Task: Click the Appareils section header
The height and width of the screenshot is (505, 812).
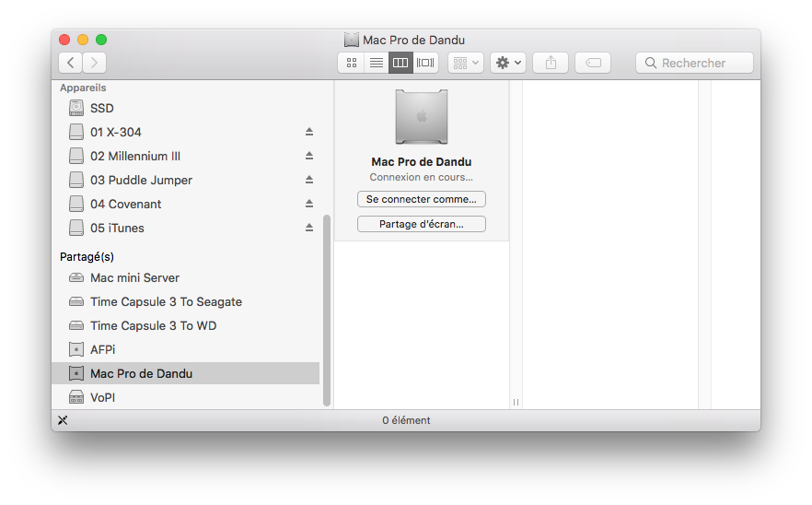Action: (83, 88)
